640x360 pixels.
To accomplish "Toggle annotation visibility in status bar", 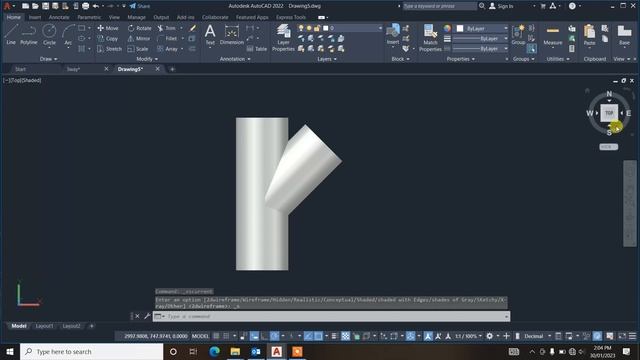I will coord(428,336).
